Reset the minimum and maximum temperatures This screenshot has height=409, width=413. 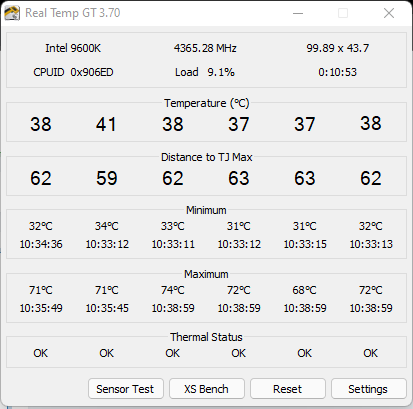click(288, 389)
